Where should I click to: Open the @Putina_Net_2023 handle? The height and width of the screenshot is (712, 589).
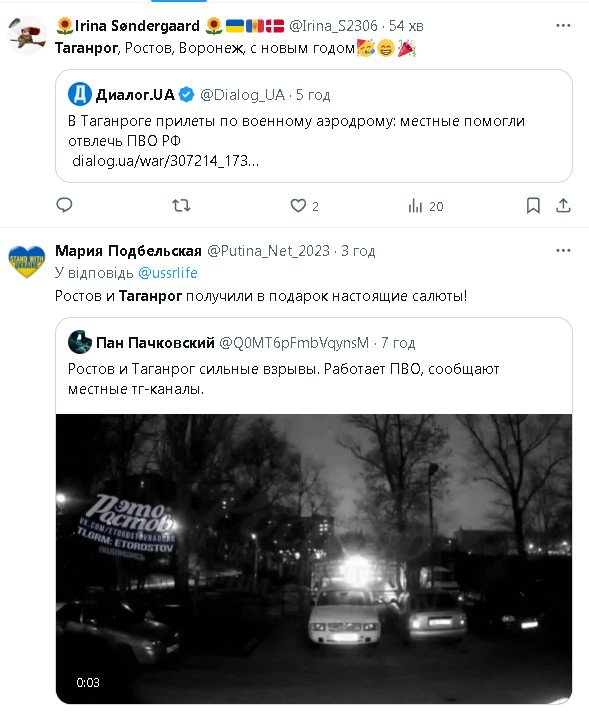[268, 251]
